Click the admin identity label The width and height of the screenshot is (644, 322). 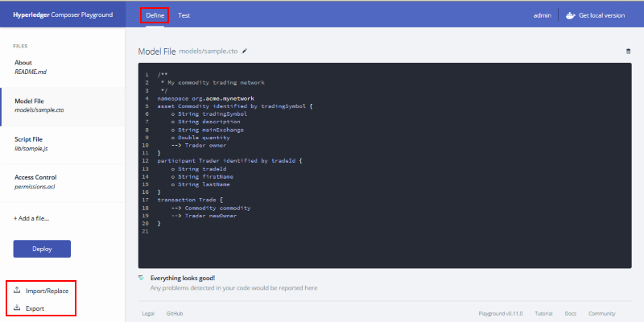(x=542, y=15)
